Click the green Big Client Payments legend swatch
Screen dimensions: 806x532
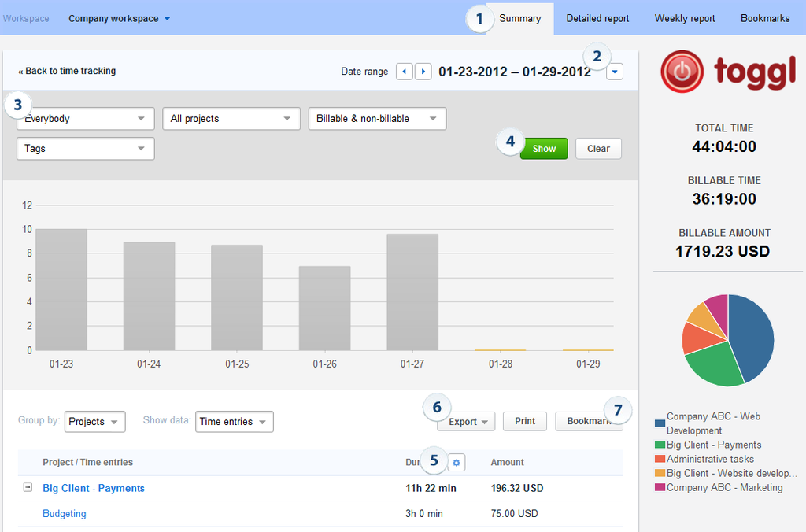[x=660, y=445]
